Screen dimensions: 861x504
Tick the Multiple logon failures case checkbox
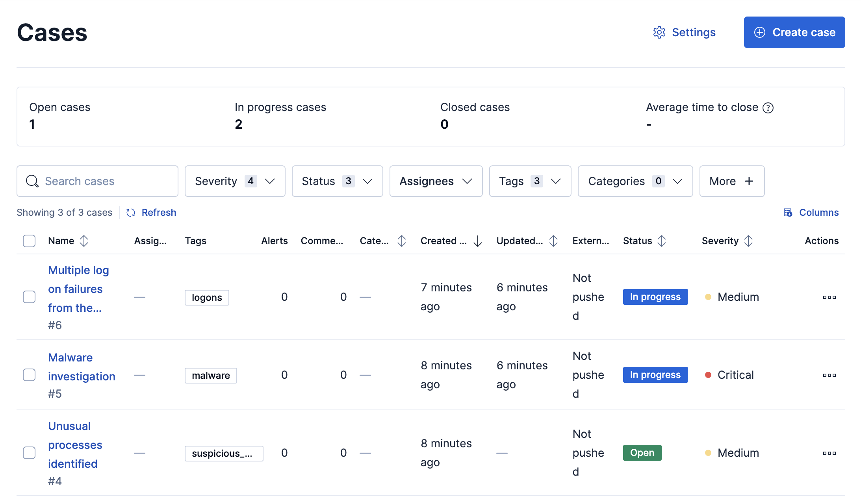(x=29, y=297)
